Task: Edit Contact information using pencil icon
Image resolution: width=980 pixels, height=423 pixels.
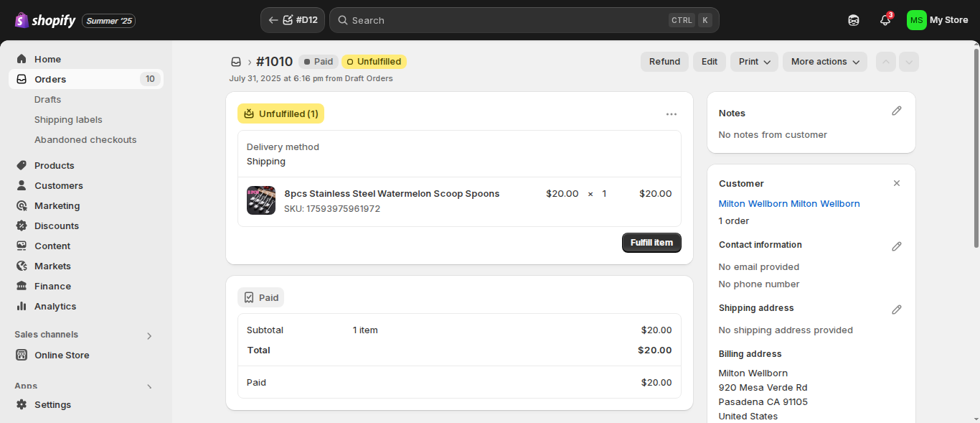Action: click(x=896, y=246)
